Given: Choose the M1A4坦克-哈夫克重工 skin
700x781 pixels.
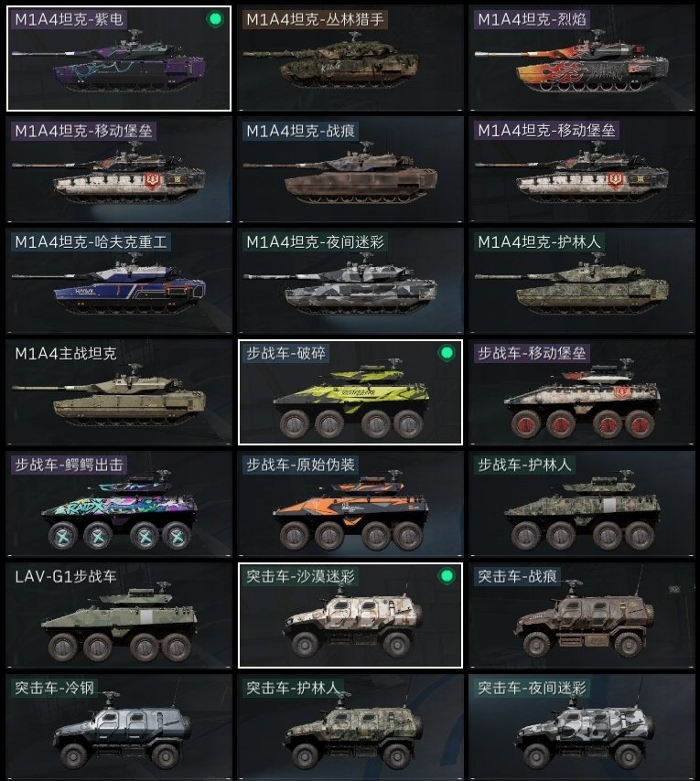Looking at the screenshot, I should (119, 282).
